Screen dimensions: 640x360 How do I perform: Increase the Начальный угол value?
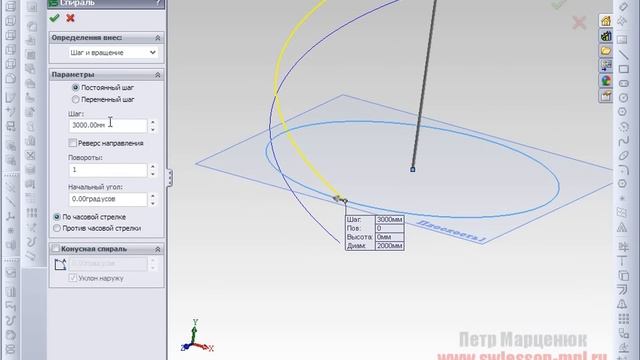[x=153, y=196]
